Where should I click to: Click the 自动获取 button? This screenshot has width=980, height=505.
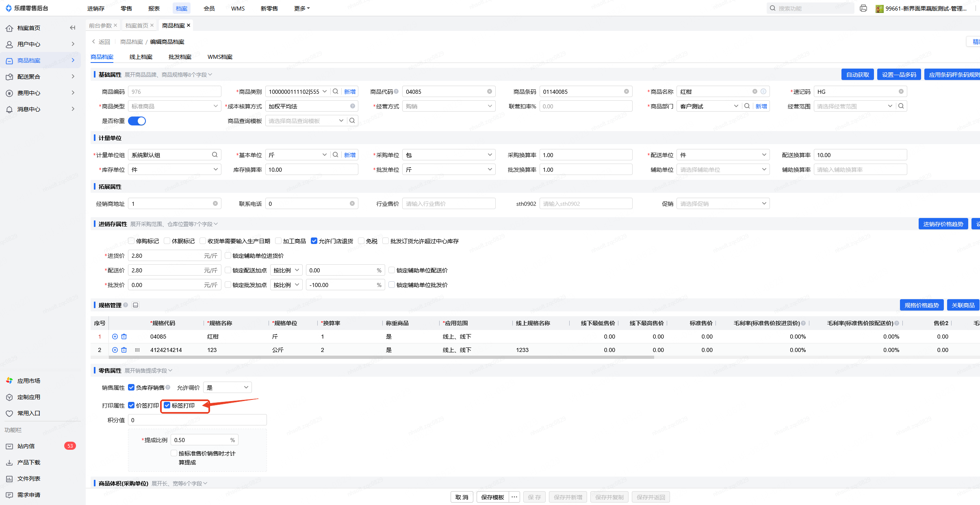click(x=857, y=75)
